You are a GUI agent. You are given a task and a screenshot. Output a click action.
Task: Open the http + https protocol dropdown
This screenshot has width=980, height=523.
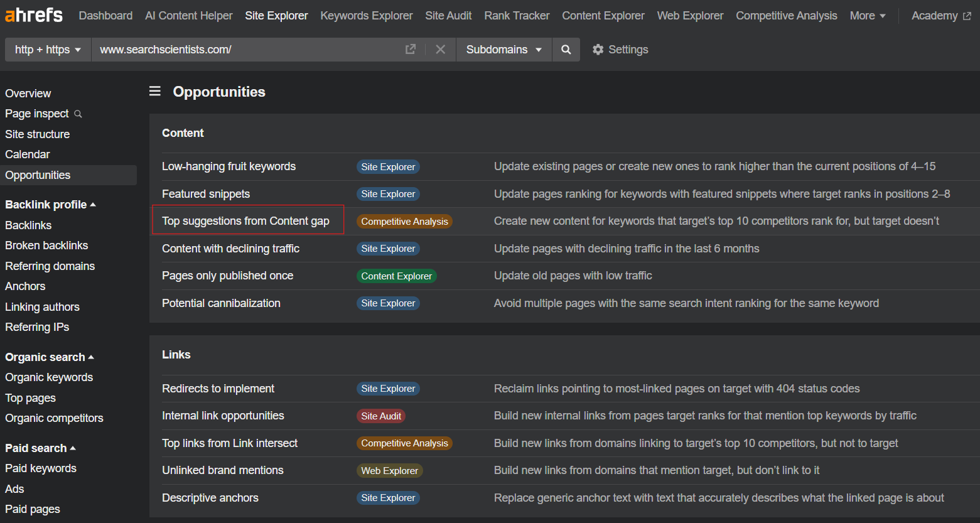tap(48, 49)
